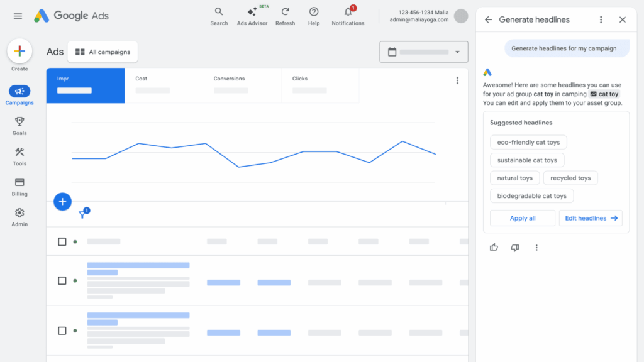
Task: Give thumbs up to the suggested headlines
Action: [494, 247]
